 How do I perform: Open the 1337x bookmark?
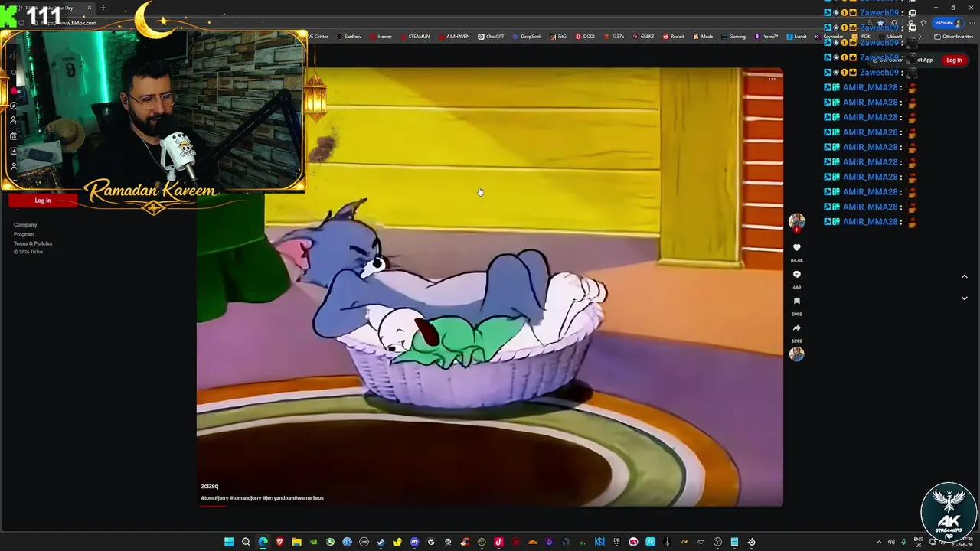pyautogui.click(x=613, y=37)
